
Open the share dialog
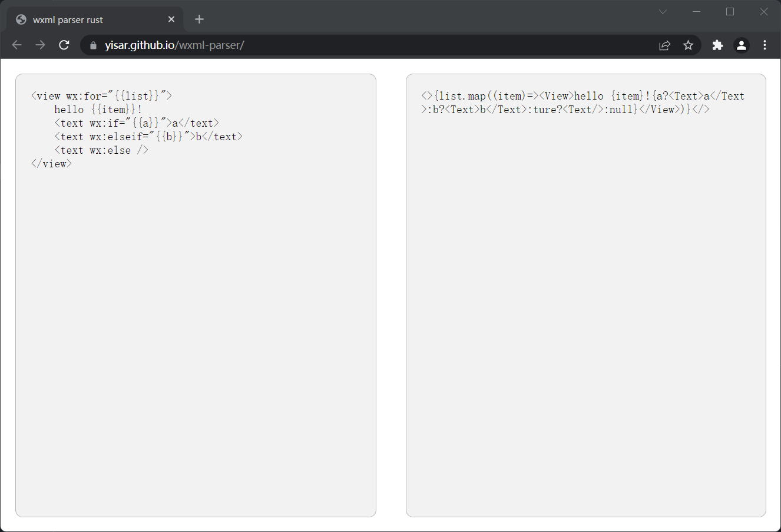pyautogui.click(x=664, y=45)
